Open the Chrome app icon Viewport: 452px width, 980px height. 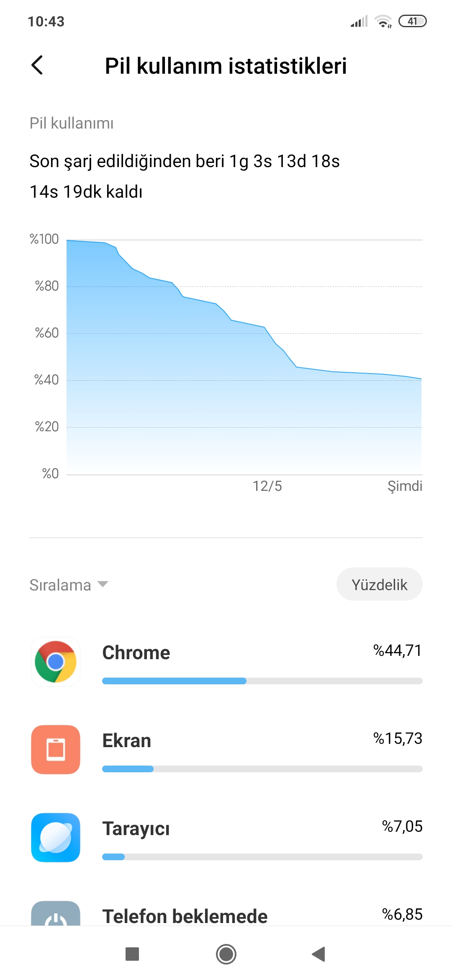[x=56, y=662]
